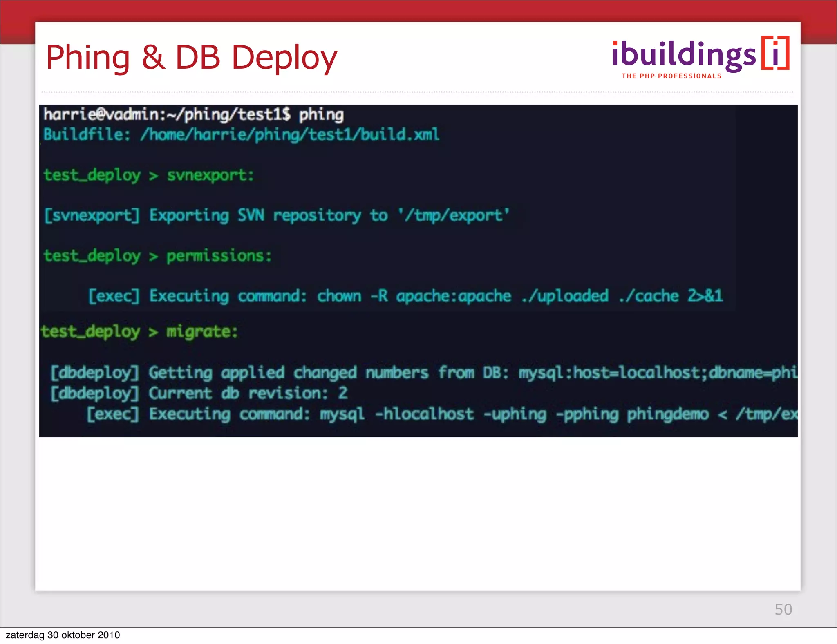Image resolution: width=837 pixels, height=644 pixels.
Task: Select the test_deploy > svnexport heading
Action: coord(149,175)
